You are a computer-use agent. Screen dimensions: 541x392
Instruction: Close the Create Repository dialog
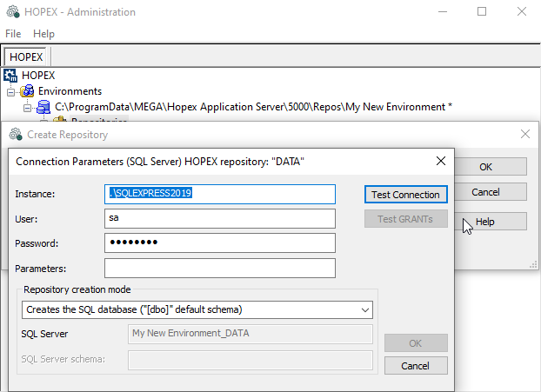tap(524, 135)
